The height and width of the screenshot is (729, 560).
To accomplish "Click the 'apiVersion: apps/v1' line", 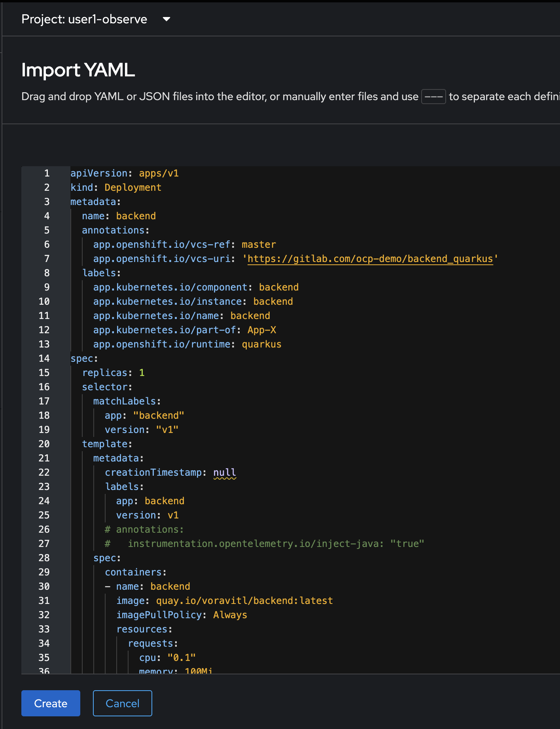I will click(x=125, y=173).
